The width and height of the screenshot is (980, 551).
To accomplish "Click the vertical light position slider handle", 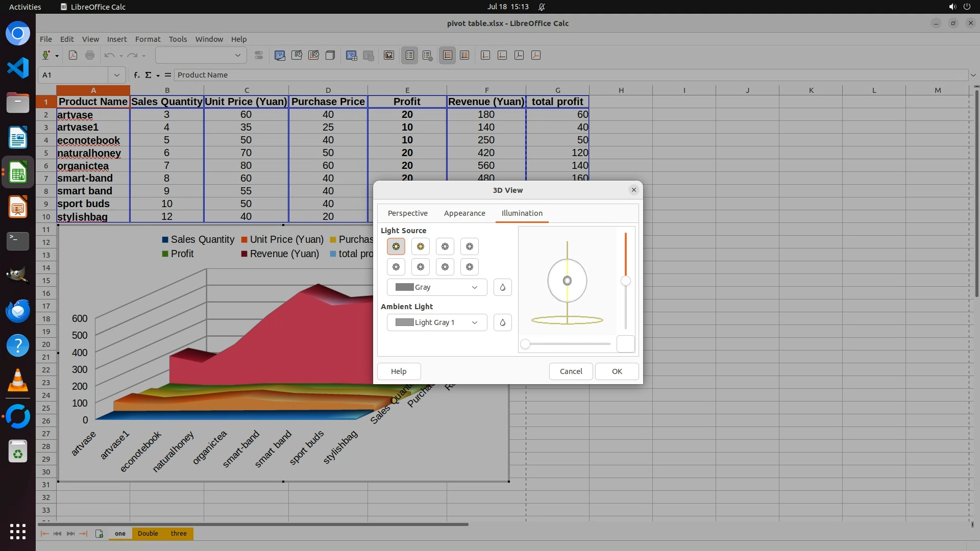I will click(625, 281).
